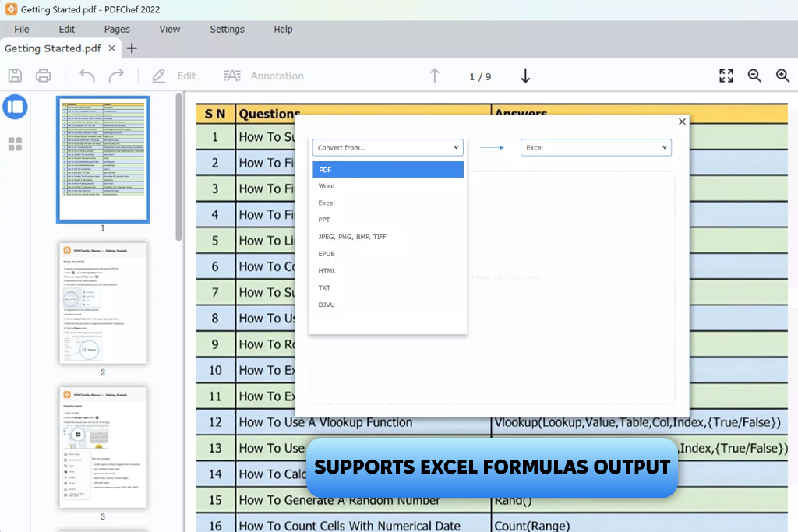The height and width of the screenshot is (532, 798).
Task: Select page 2 thumbnail
Action: [x=103, y=303]
